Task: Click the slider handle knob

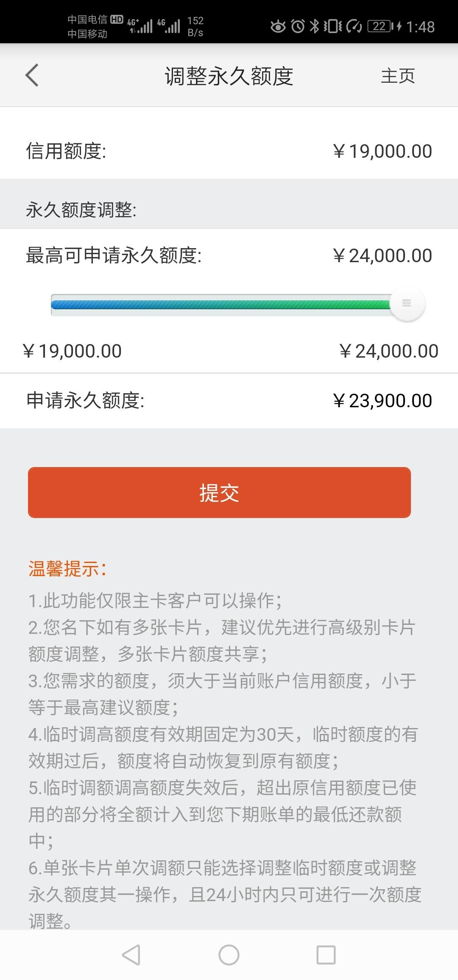Action: (x=407, y=304)
